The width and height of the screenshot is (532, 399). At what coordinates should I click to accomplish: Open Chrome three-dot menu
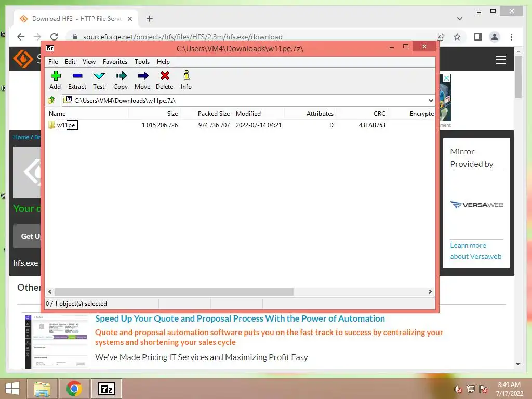click(x=511, y=37)
